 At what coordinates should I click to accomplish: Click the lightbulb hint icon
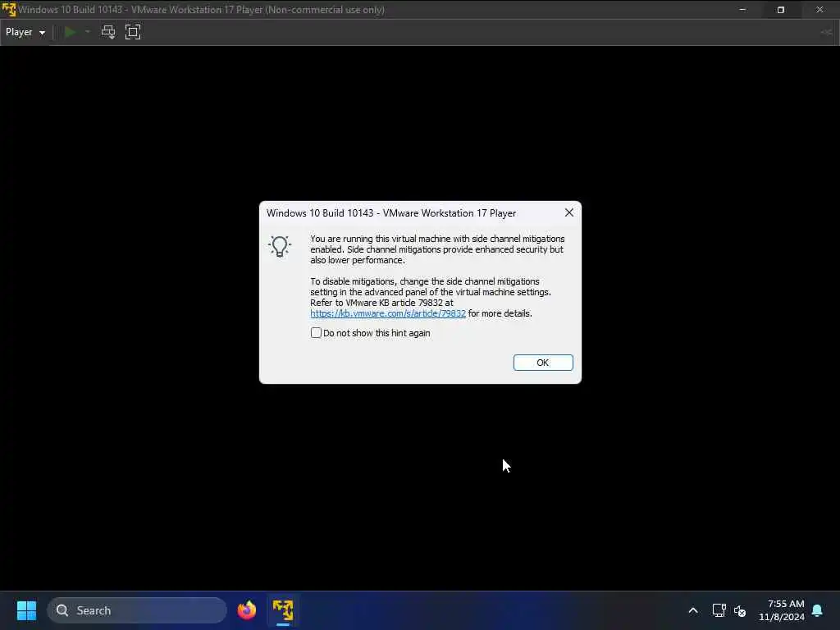tap(280, 246)
